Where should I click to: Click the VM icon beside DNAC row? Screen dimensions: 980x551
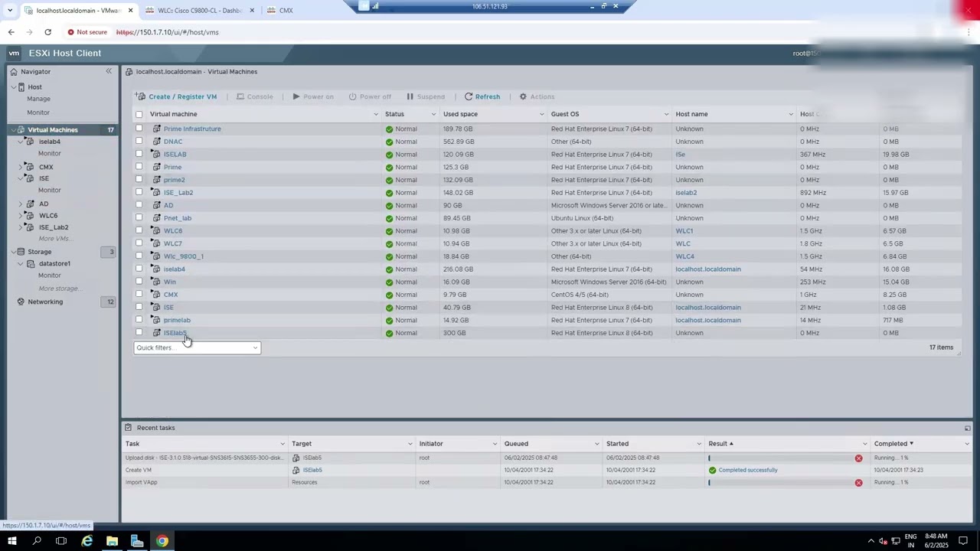click(x=156, y=142)
